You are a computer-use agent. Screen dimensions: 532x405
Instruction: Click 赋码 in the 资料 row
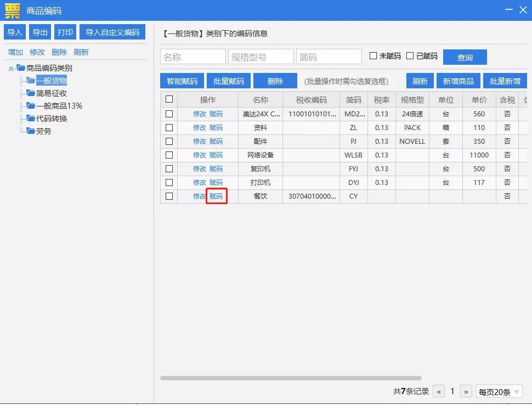coord(216,128)
